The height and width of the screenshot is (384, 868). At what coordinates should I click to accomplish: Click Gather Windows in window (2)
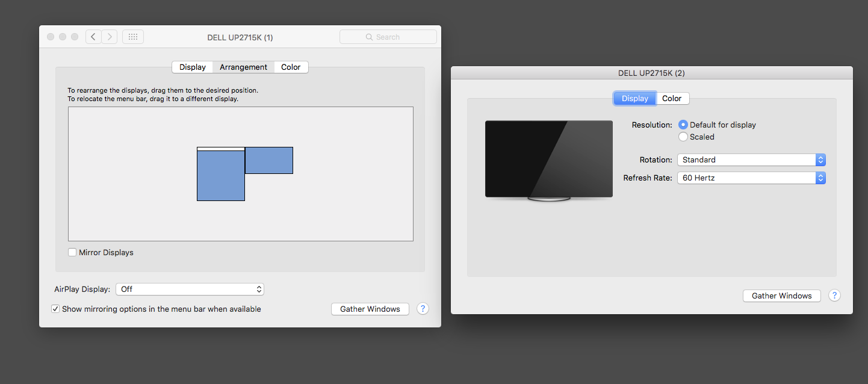[x=782, y=296]
